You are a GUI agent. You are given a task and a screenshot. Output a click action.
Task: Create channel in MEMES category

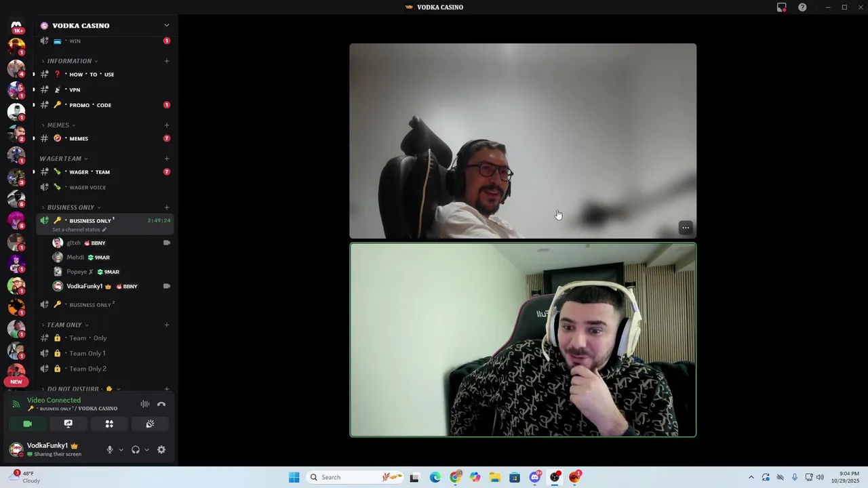(167, 125)
